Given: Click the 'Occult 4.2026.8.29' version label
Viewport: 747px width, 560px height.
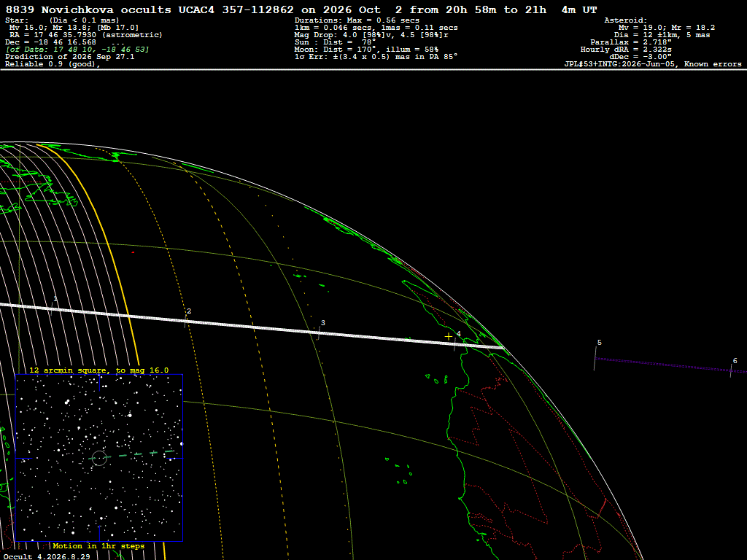Looking at the screenshot, I should click(47, 556).
